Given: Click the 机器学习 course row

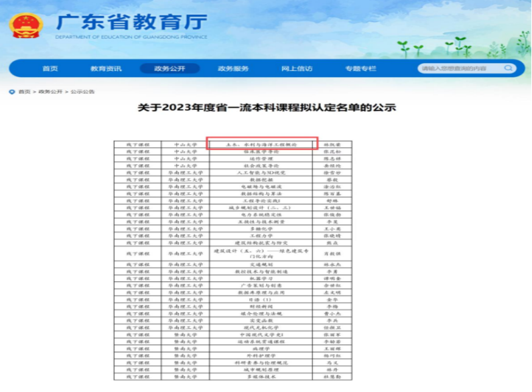Looking at the screenshot, I should coord(261,278).
